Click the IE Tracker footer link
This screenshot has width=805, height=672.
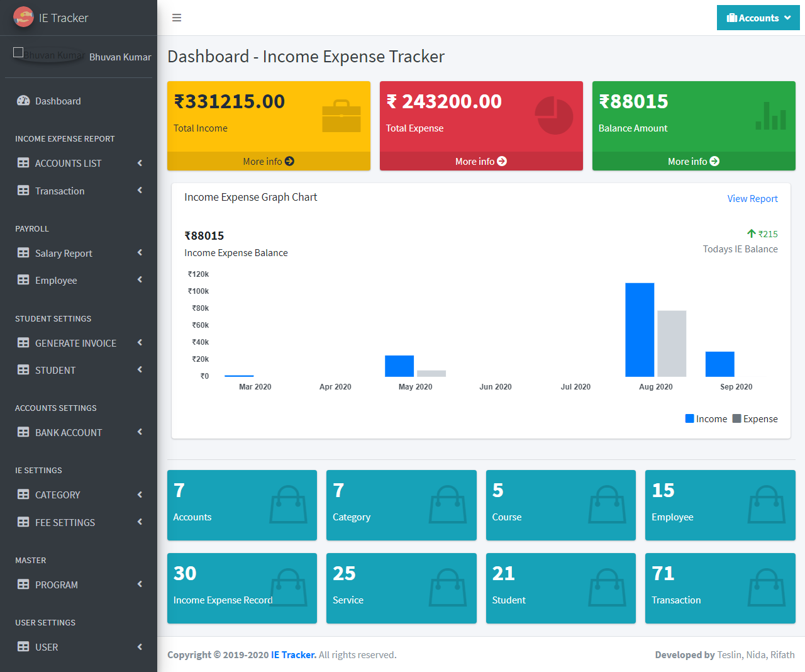click(293, 655)
